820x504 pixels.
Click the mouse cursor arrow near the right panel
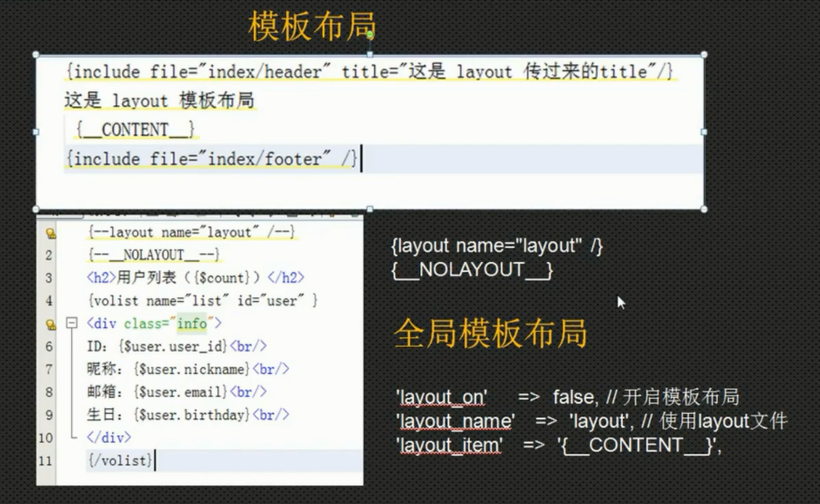pyautogui.click(x=620, y=302)
